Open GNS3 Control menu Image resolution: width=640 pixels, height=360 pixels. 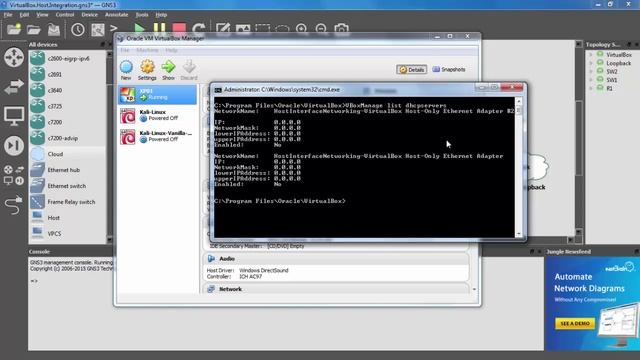[65, 15]
